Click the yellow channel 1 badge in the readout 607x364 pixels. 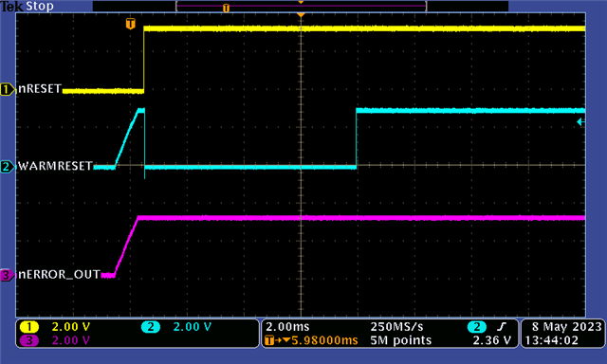click(x=29, y=327)
